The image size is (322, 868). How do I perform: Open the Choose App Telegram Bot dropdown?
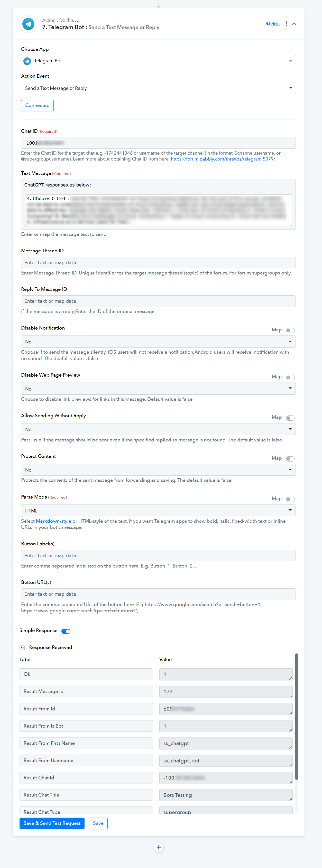click(x=159, y=61)
